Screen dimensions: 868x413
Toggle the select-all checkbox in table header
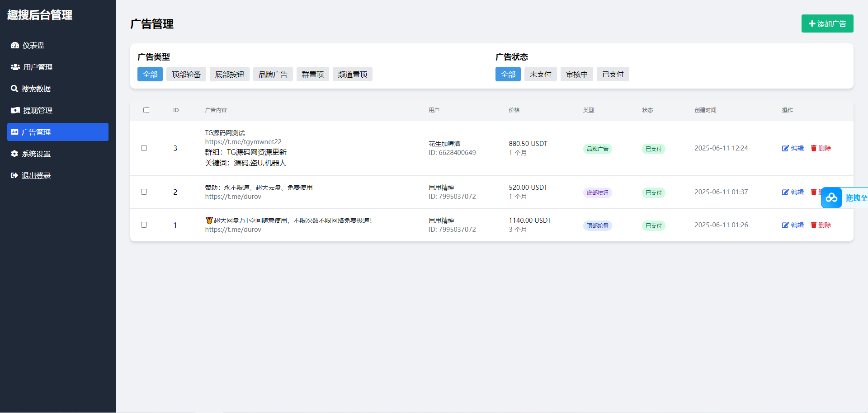click(146, 110)
